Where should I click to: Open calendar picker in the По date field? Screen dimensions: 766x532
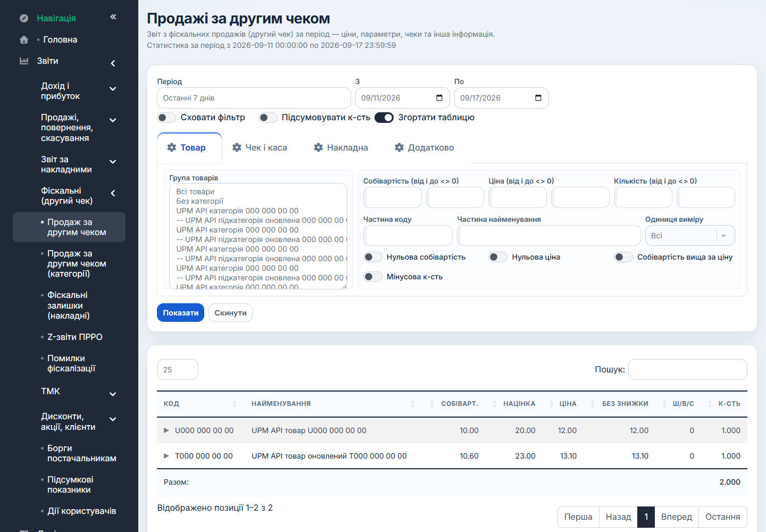[538, 98]
